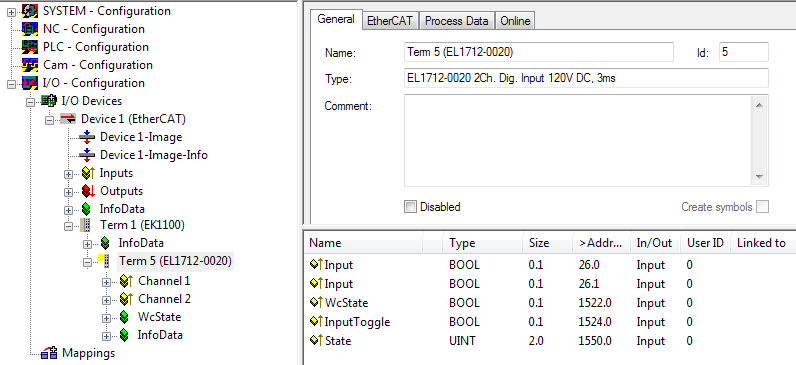
Task: Click the Linked to column header
Action: (x=763, y=243)
